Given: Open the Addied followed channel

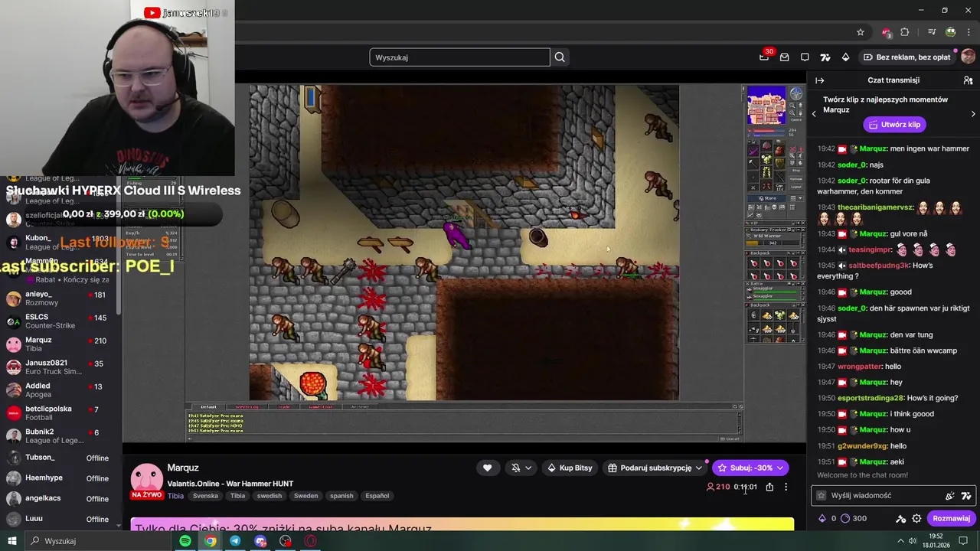Looking at the screenshot, I should (60, 390).
